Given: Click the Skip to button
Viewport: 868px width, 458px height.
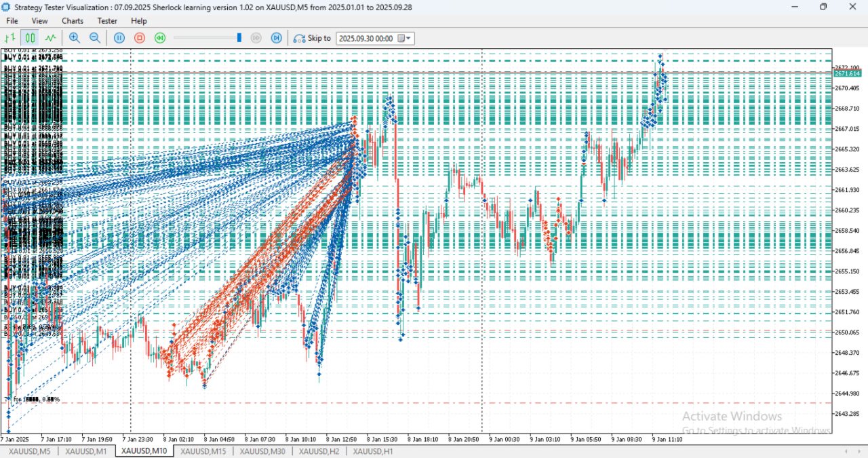Looking at the screenshot, I should (313, 38).
